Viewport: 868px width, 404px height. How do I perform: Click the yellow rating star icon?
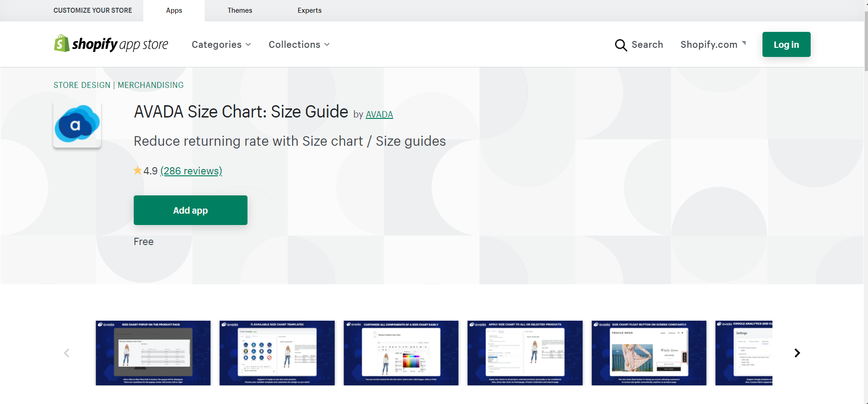pos(137,171)
